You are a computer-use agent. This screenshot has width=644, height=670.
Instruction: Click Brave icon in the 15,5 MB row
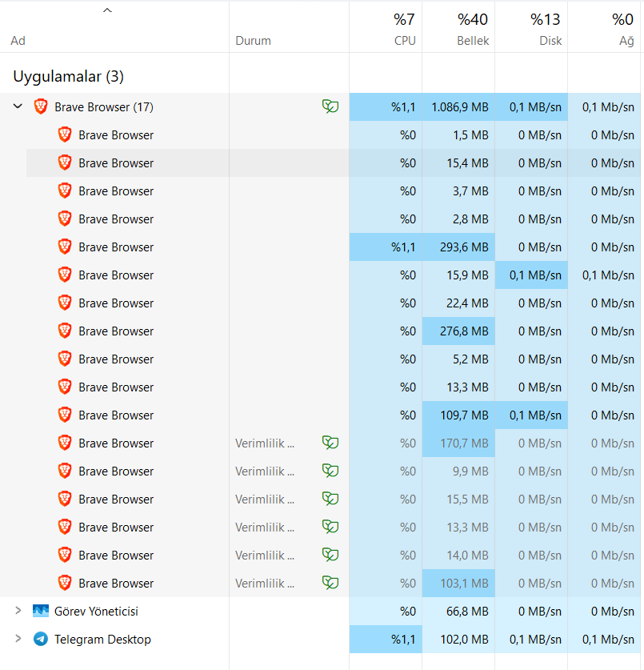[x=65, y=499]
